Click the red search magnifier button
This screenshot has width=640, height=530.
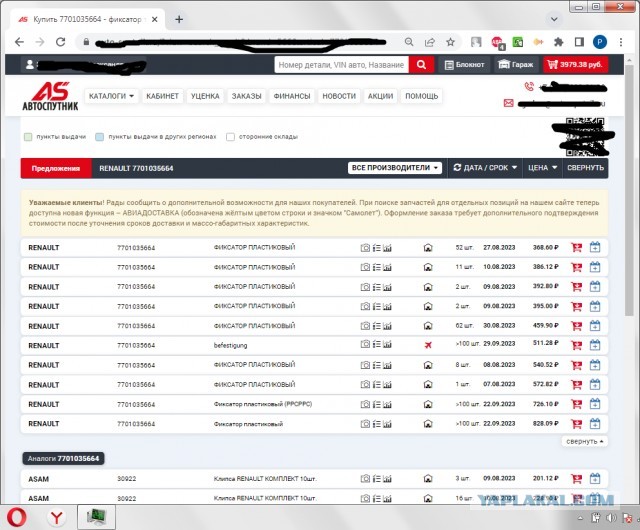tap(421, 65)
